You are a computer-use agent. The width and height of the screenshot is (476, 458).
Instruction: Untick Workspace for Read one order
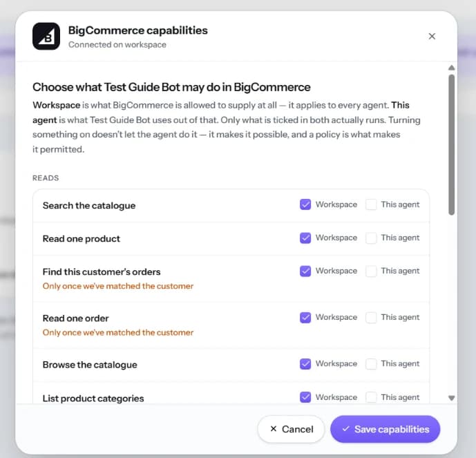click(x=305, y=318)
